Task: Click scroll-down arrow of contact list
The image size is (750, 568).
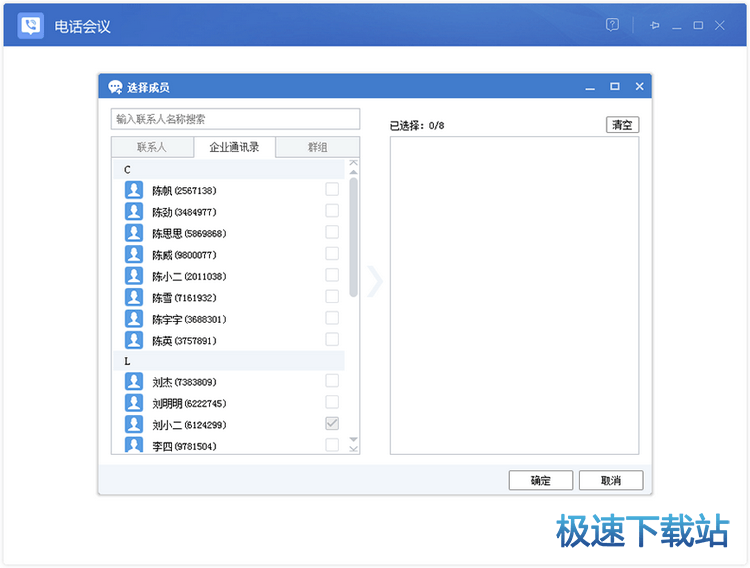Action: (353, 439)
